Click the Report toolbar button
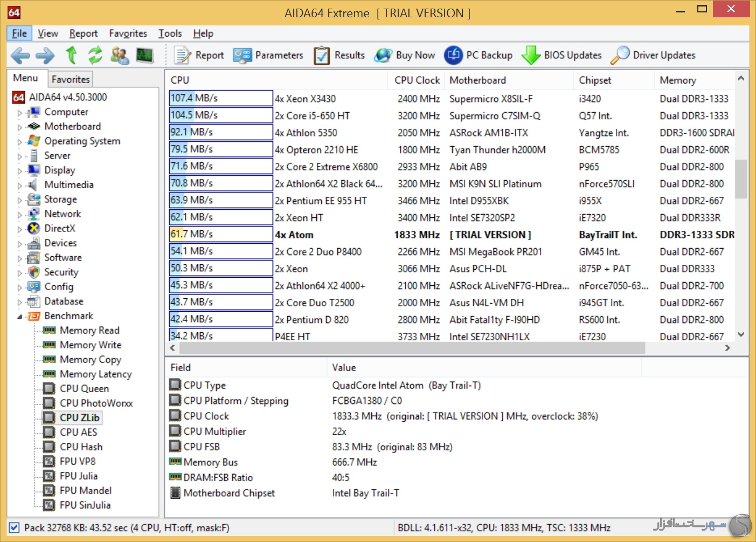 (x=199, y=55)
